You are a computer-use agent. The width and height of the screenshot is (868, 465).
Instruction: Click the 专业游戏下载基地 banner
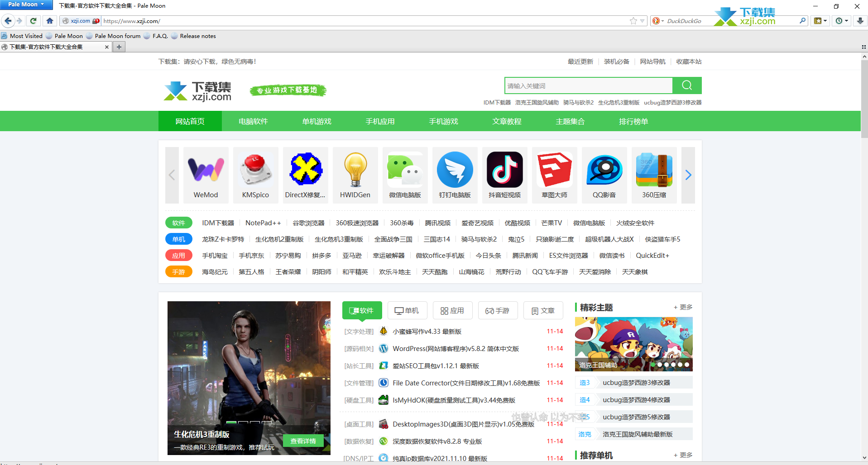[x=288, y=90]
